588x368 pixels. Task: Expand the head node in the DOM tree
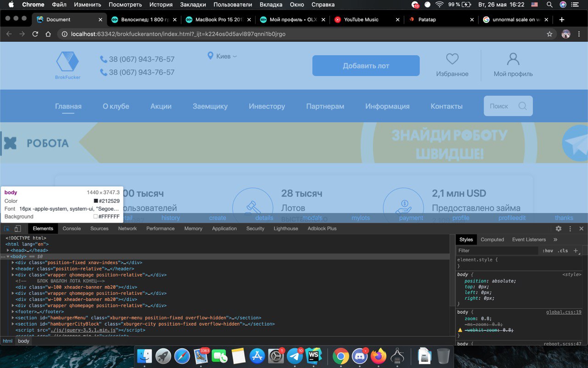[8, 250]
